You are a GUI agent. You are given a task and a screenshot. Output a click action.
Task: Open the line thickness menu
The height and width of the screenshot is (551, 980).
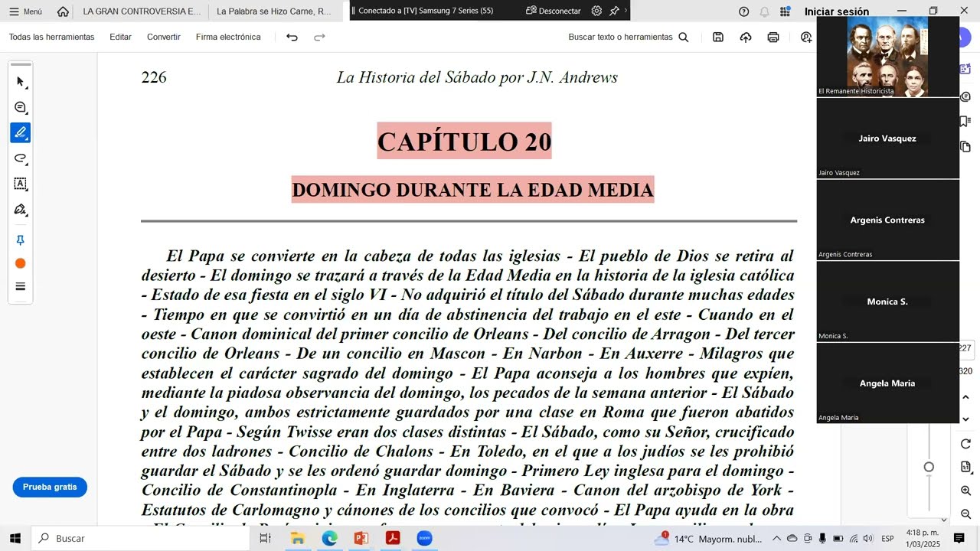point(21,287)
